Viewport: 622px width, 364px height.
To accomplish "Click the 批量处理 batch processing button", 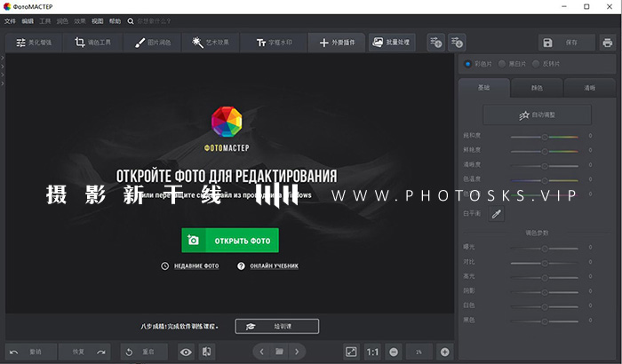I will coord(392,42).
